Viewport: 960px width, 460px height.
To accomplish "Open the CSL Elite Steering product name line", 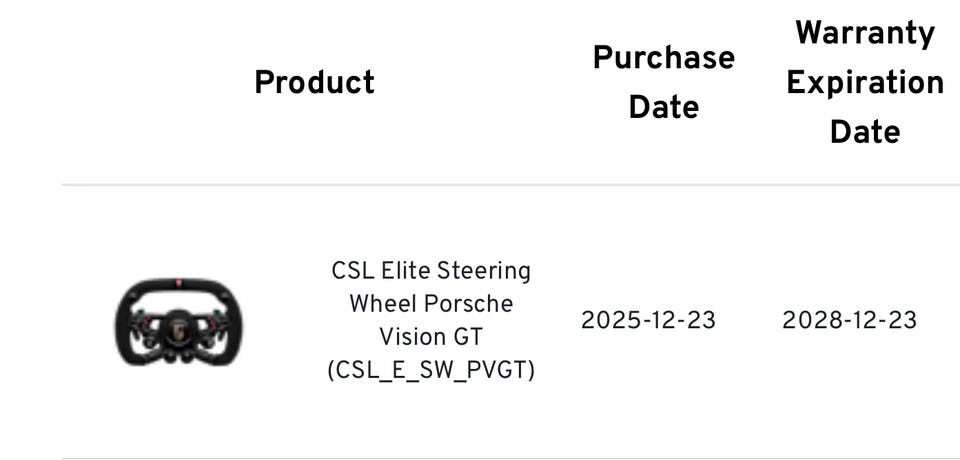I will pyautogui.click(x=431, y=271).
